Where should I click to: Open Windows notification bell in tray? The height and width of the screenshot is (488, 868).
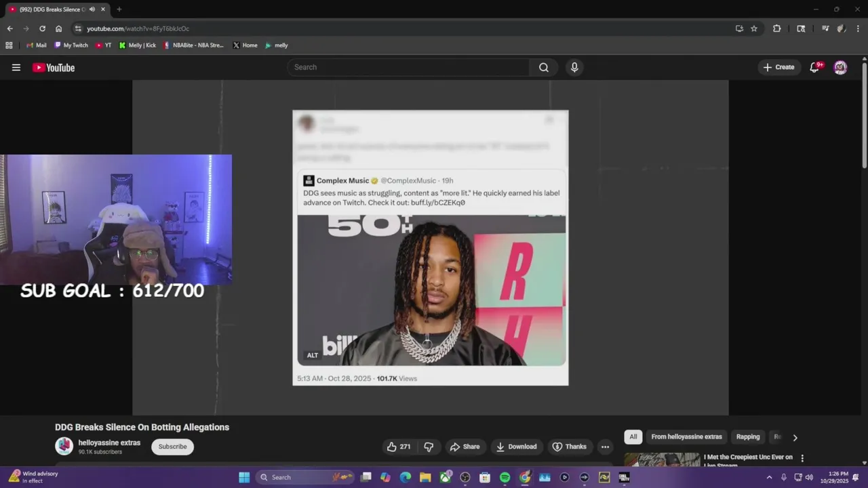coord(856,477)
